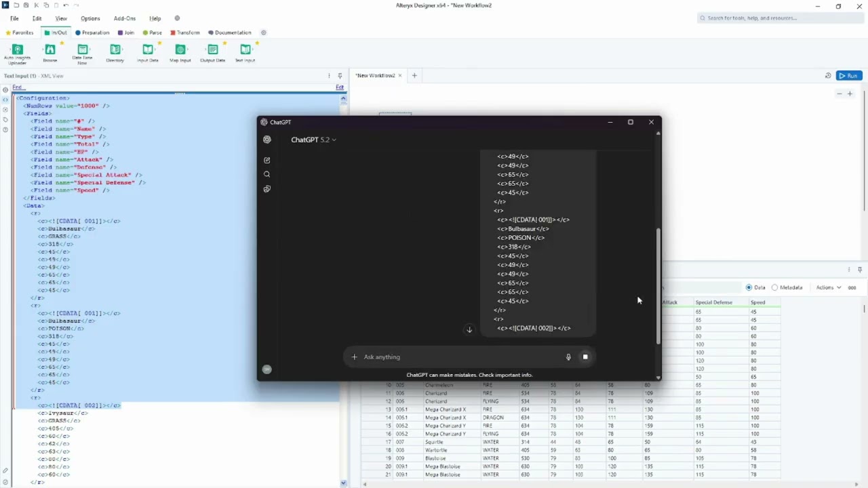Open search chats icon in ChatGPT
Image resolution: width=868 pixels, height=488 pixels.
267,175
